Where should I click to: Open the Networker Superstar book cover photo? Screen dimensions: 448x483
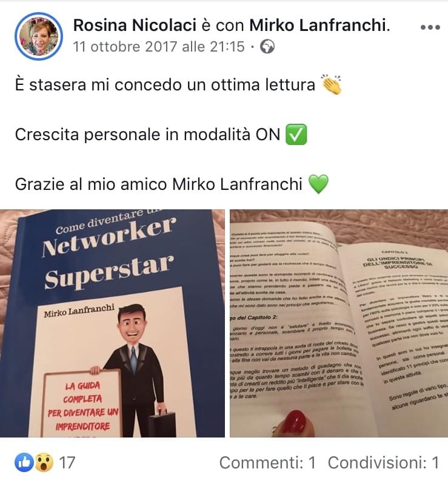pyautogui.click(x=112, y=323)
